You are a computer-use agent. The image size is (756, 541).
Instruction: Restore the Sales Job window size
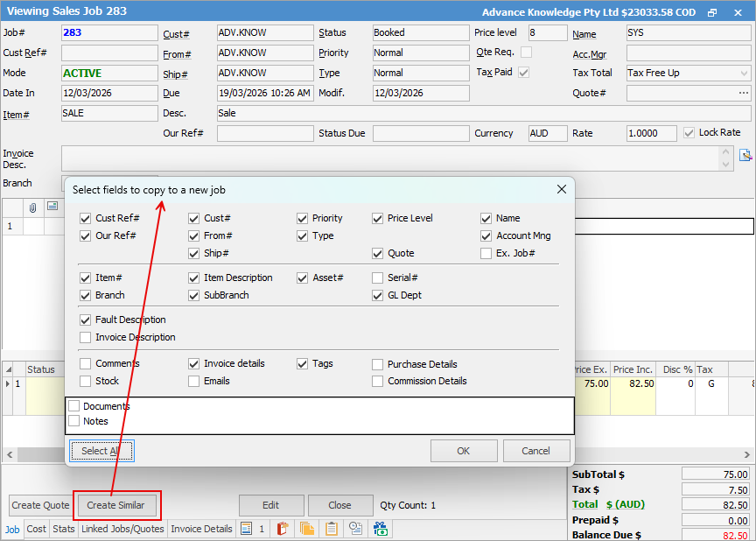click(x=712, y=13)
